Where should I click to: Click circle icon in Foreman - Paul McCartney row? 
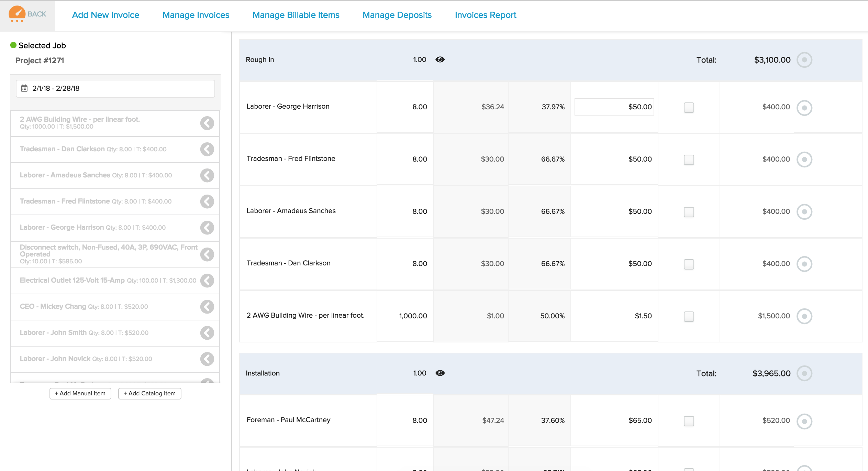pos(804,421)
